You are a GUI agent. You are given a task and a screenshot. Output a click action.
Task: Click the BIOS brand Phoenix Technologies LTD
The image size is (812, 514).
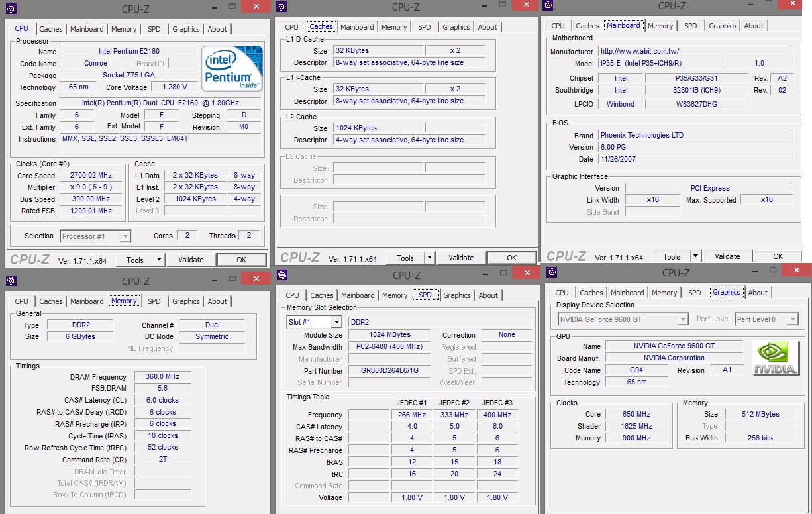coord(695,135)
